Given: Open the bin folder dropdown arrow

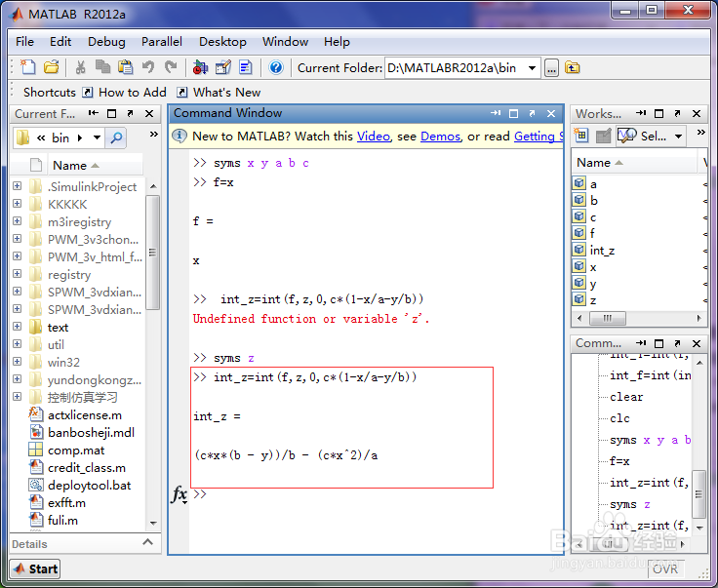Looking at the screenshot, I should pyautogui.click(x=97, y=137).
